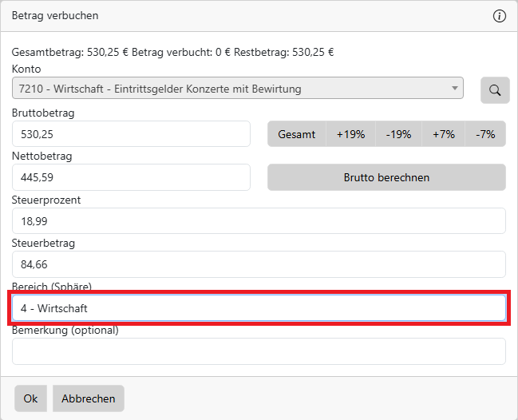
Task: Click the Gesamt amount button
Action: pos(297,135)
